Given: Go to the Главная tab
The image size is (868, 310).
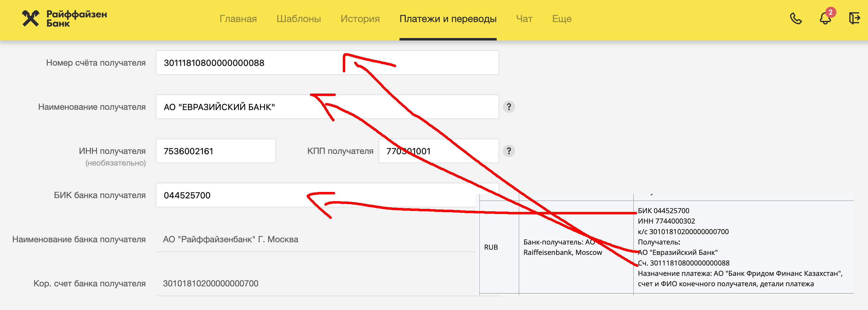Looking at the screenshot, I should [x=238, y=19].
